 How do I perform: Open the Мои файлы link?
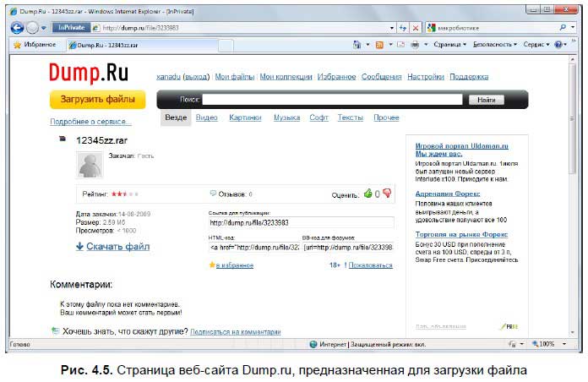pos(234,77)
